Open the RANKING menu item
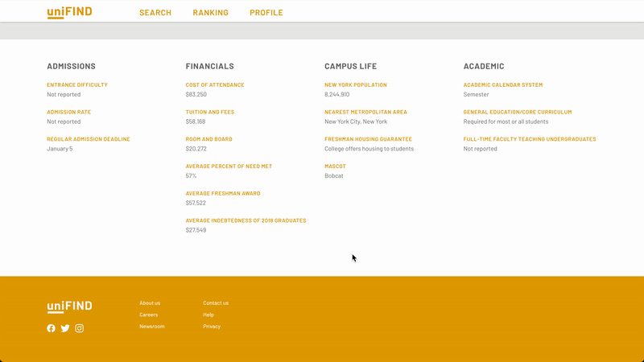Image resolution: width=644 pixels, height=362 pixels. [x=211, y=13]
